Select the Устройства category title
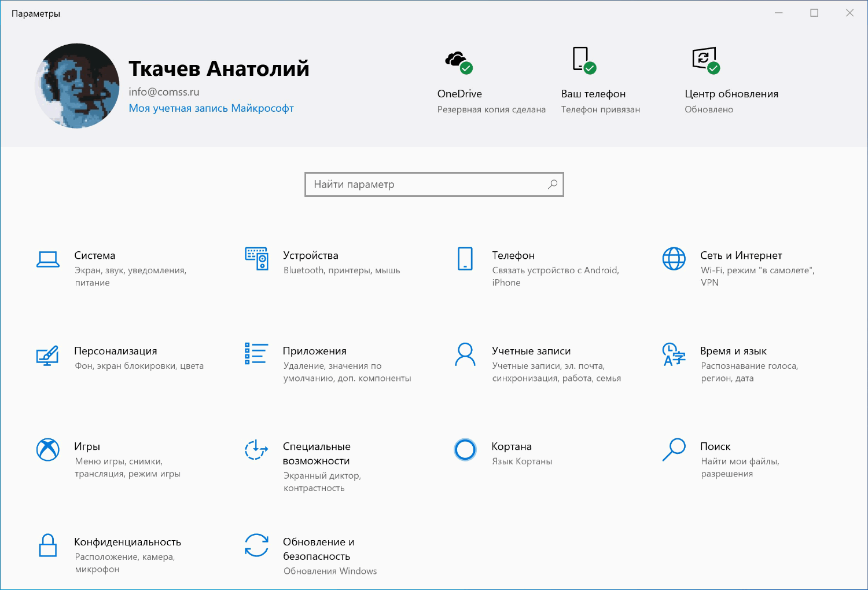The width and height of the screenshot is (868, 590). (311, 255)
